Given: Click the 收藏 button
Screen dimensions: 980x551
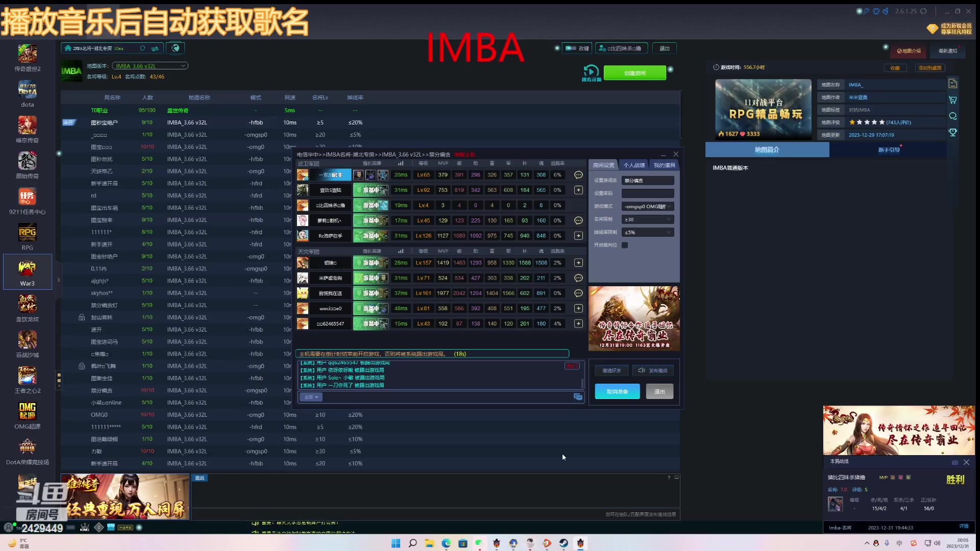Looking at the screenshot, I should click(895, 68).
